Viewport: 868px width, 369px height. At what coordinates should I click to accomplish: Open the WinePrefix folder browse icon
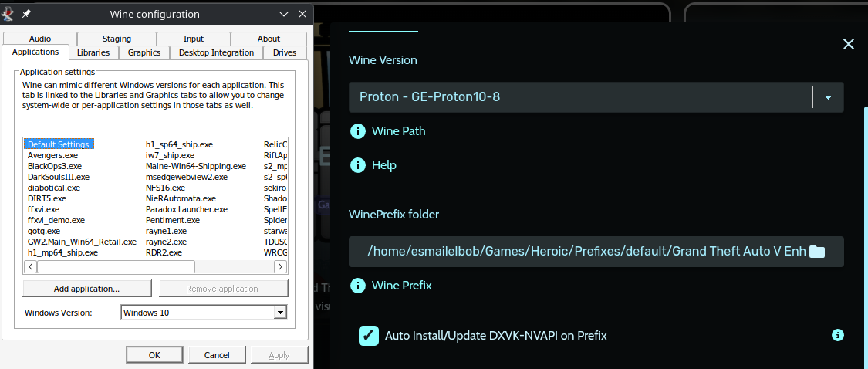817,252
